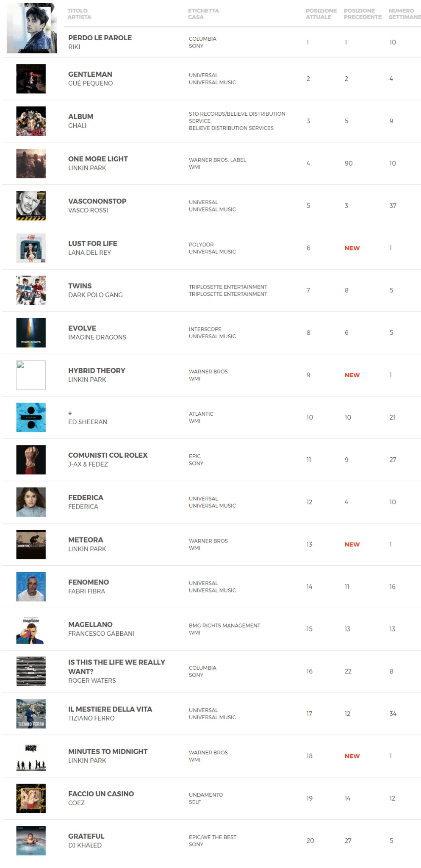The height and width of the screenshot is (868, 421).
Task: Open the Grateful title by DJ Khaled
Action: [86, 836]
